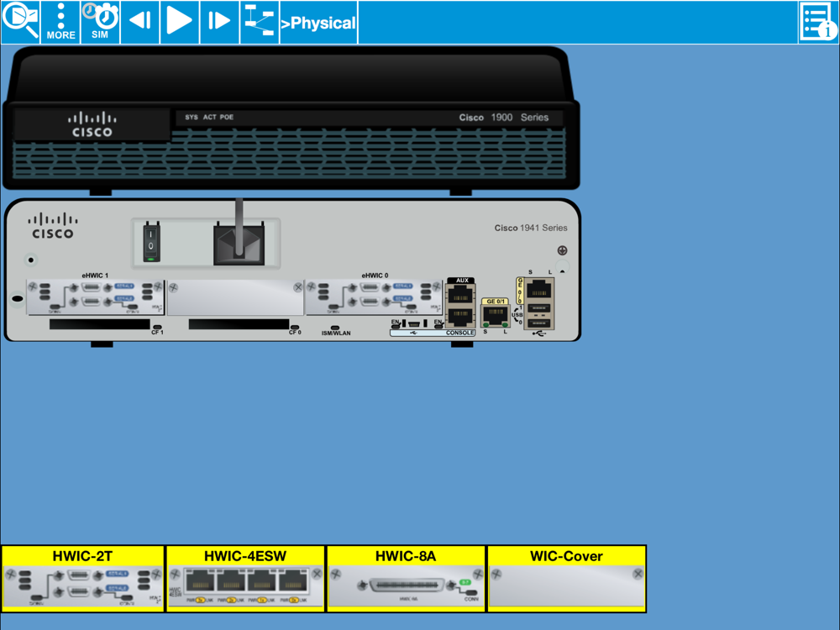Click the CF 1 compact flash slot
Screen dimensions: 840x630
(100, 324)
